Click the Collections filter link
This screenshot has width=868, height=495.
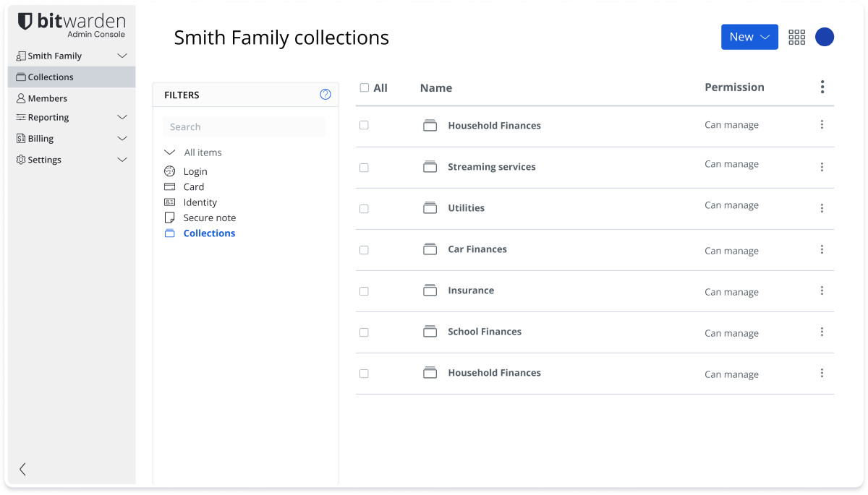click(x=209, y=233)
